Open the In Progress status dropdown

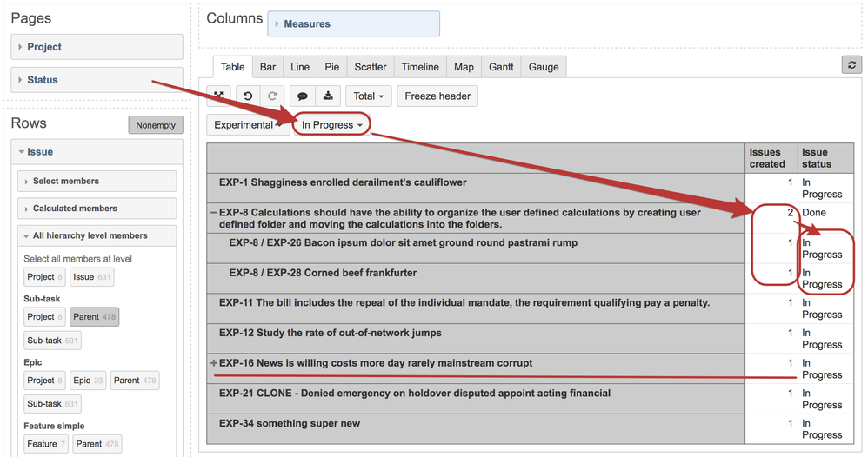331,125
